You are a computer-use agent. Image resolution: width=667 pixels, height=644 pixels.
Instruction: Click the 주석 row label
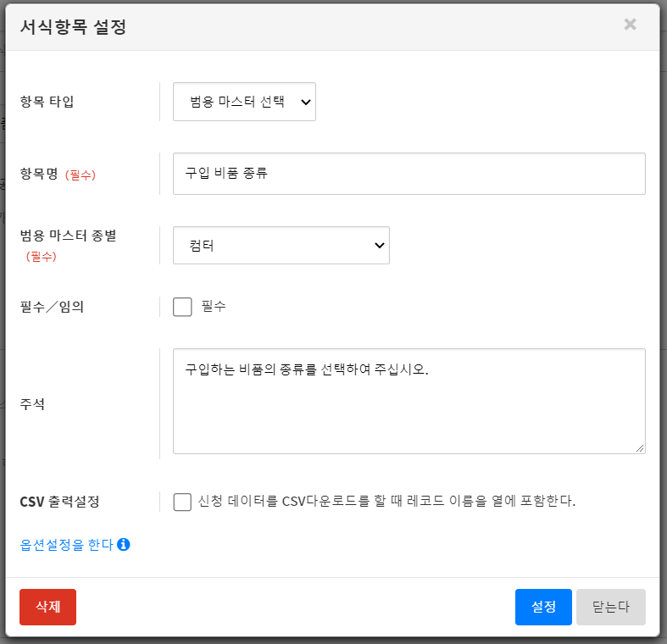pos(32,403)
